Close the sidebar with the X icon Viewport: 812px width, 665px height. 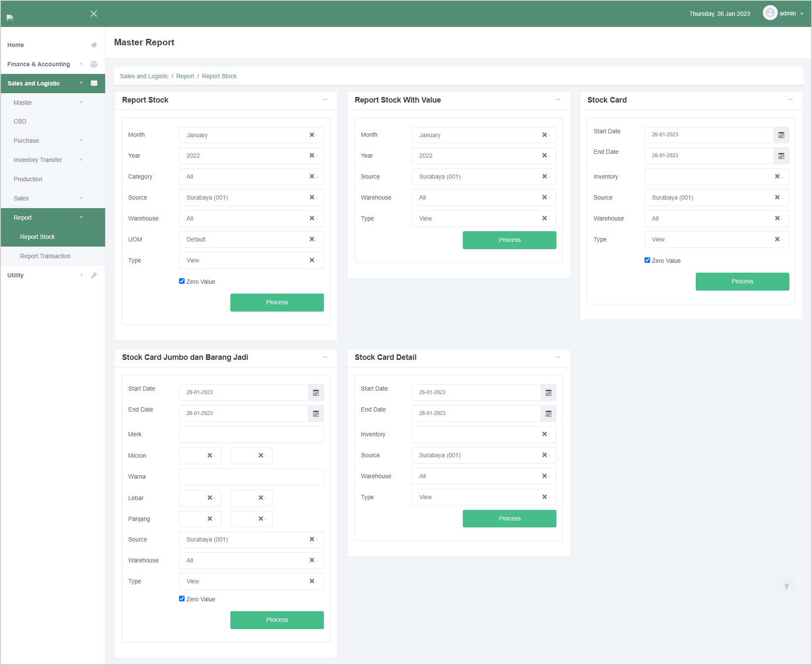[94, 14]
